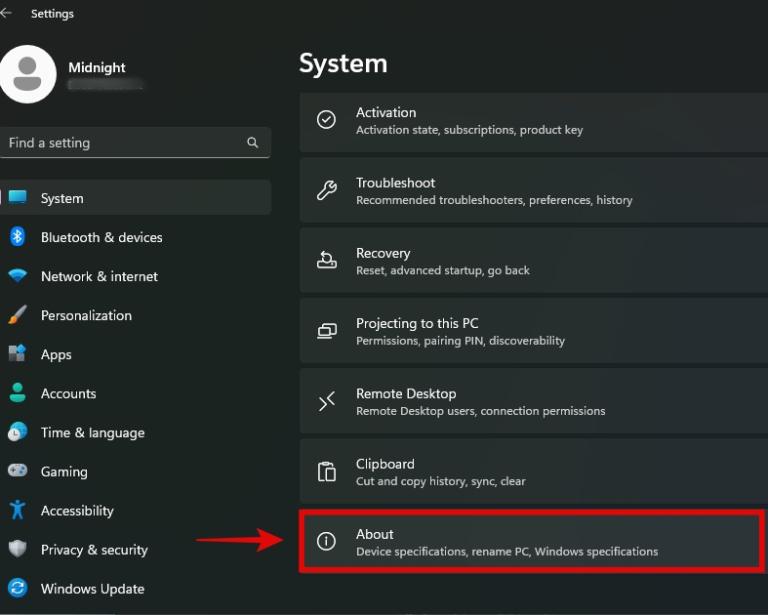The width and height of the screenshot is (768, 615).
Task: Click the search magnifier icon
Action: 253,143
